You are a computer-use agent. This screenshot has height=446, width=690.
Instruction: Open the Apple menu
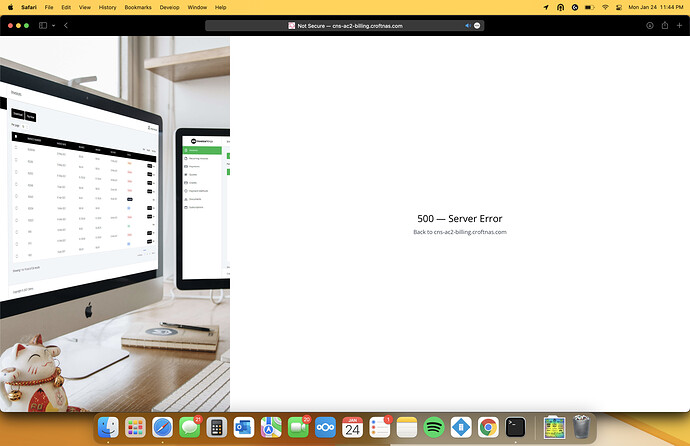click(x=11, y=7)
